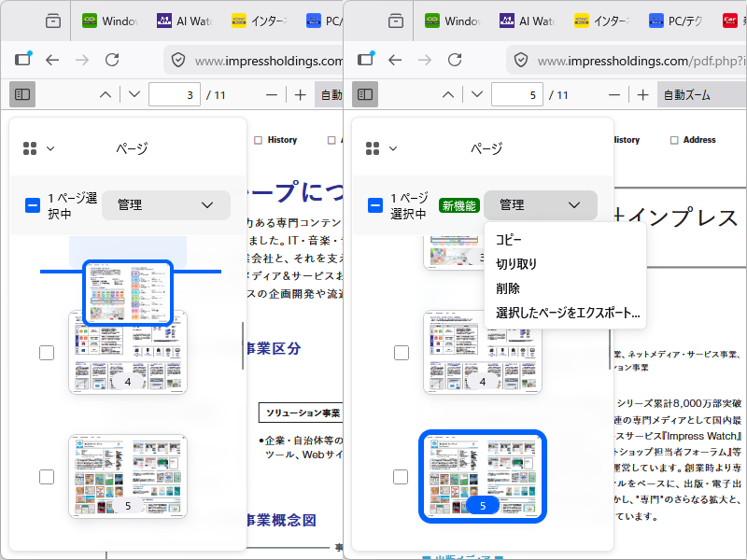The width and height of the screenshot is (747, 560).
Task: Go to previous page with the up chevron
Action: (105, 94)
